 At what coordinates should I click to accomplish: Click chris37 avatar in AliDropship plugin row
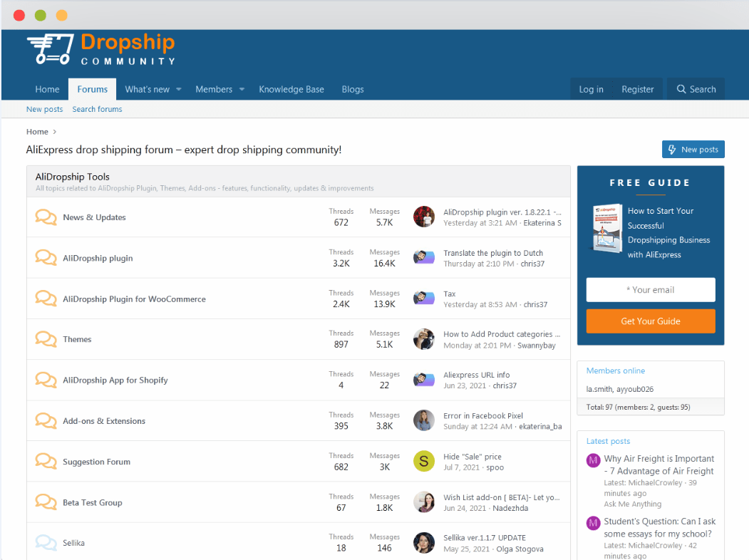(x=424, y=258)
